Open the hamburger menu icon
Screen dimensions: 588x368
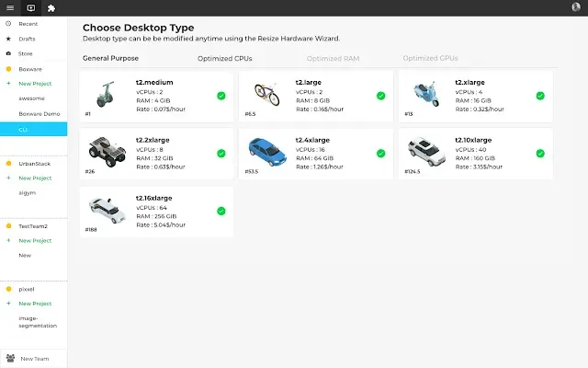click(x=10, y=8)
